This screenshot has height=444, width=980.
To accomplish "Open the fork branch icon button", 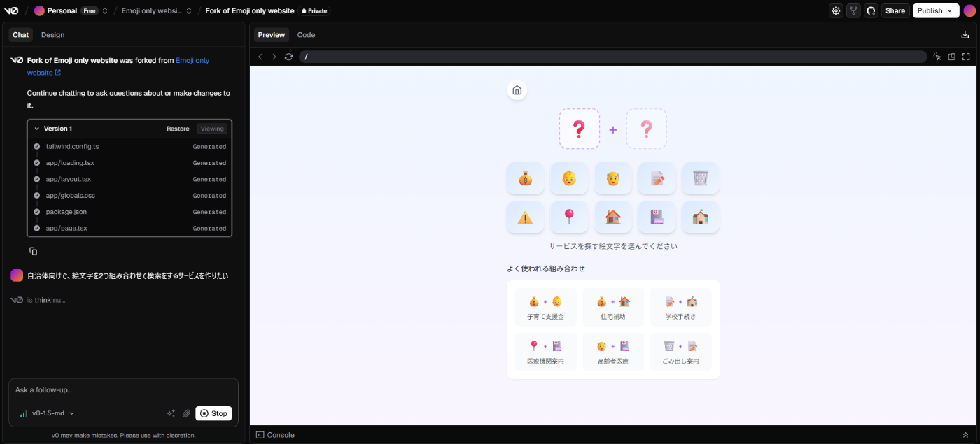I will [x=853, y=10].
